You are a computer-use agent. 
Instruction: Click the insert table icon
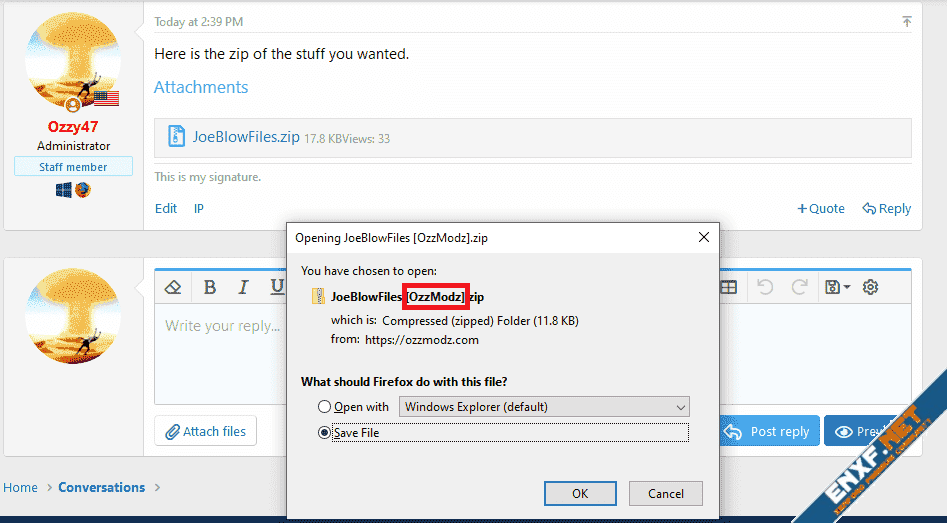click(x=729, y=288)
